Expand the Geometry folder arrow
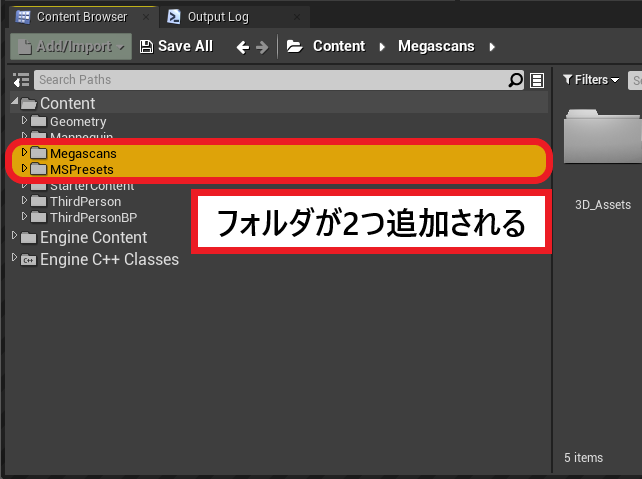642x479 pixels. click(24, 120)
